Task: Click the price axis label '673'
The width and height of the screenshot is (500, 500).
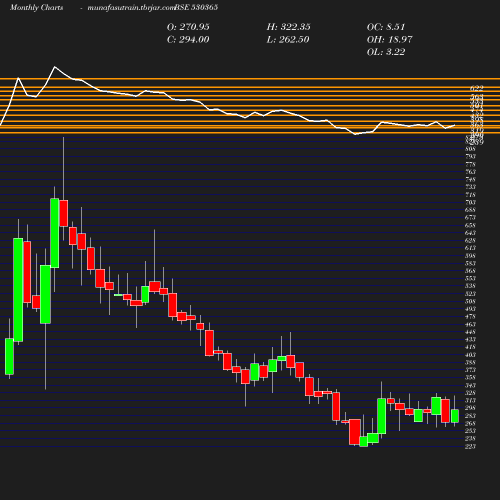Action: point(470,217)
